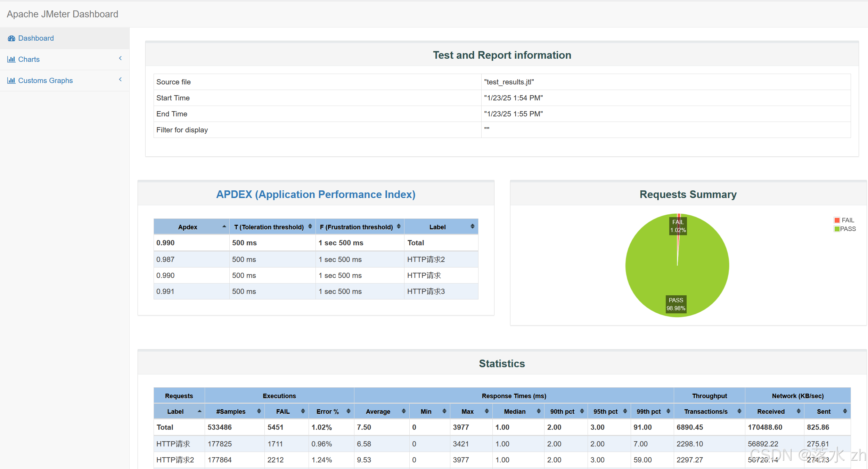Click the Network (KB/sec) group header
The height and width of the screenshot is (469, 868).
[x=798, y=396]
